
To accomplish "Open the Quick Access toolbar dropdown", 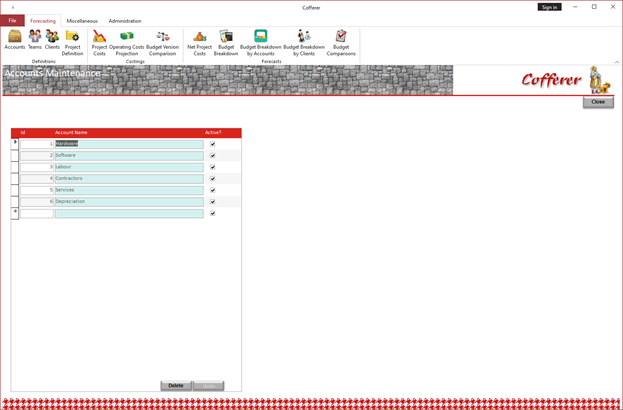I will click(x=13, y=8).
